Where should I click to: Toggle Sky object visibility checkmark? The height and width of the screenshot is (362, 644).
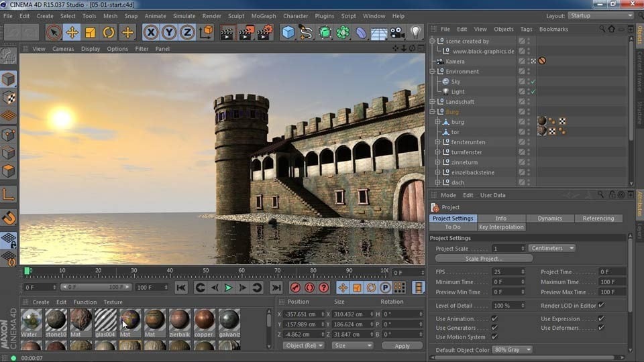[533, 82]
